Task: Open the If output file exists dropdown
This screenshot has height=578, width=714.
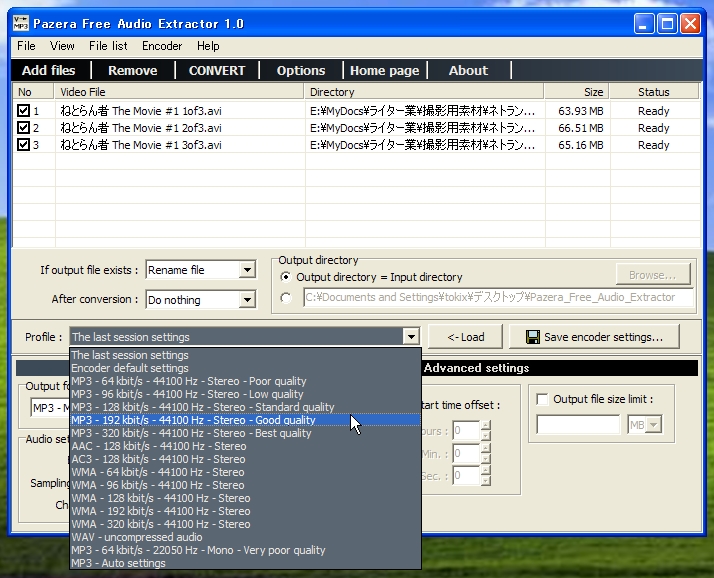Action: click(x=247, y=270)
